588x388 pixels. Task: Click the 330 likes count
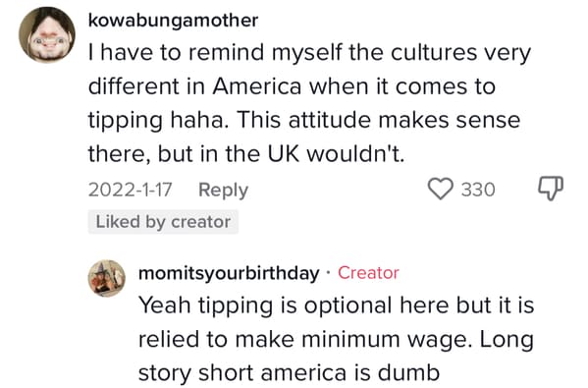click(478, 190)
